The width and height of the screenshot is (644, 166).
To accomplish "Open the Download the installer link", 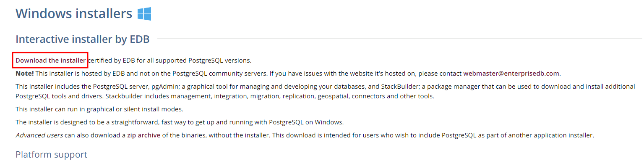I will click(x=50, y=60).
